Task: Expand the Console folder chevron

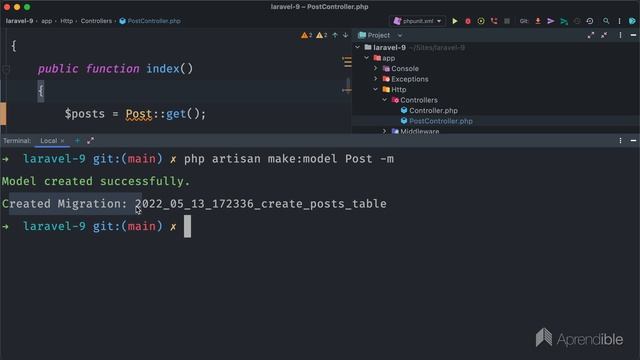Action: [376, 69]
